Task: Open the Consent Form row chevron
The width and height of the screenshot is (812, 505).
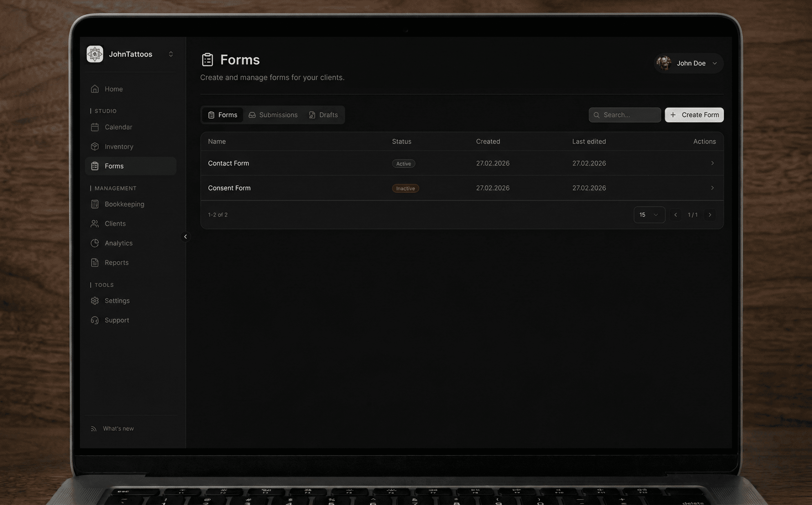Action: point(712,188)
